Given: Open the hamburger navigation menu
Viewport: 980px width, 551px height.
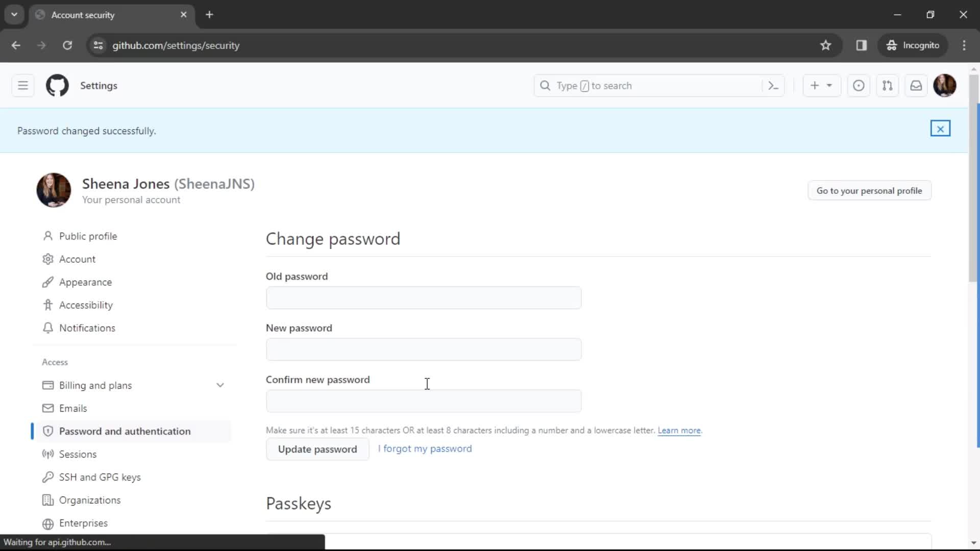Looking at the screenshot, I should [x=23, y=86].
